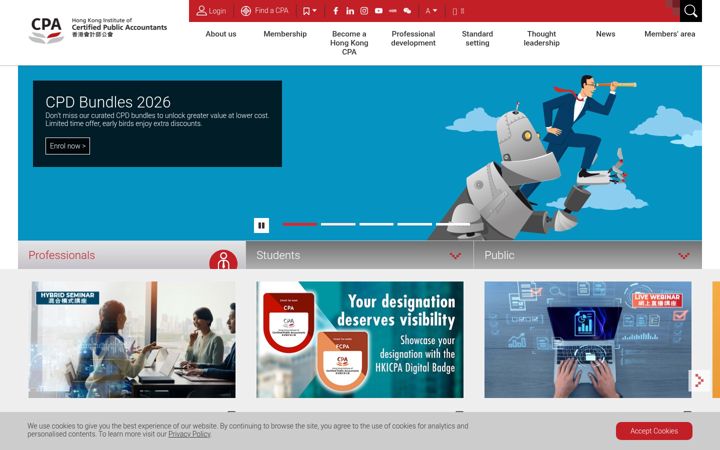Screen dimensions: 720x450
Task: Click the Professionals person icon
Action: click(x=224, y=260)
